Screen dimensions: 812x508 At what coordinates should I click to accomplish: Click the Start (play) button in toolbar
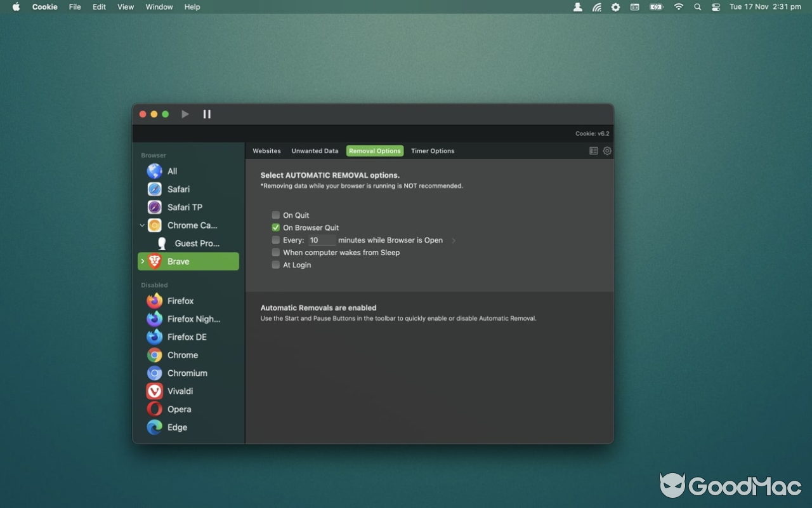(x=185, y=114)
